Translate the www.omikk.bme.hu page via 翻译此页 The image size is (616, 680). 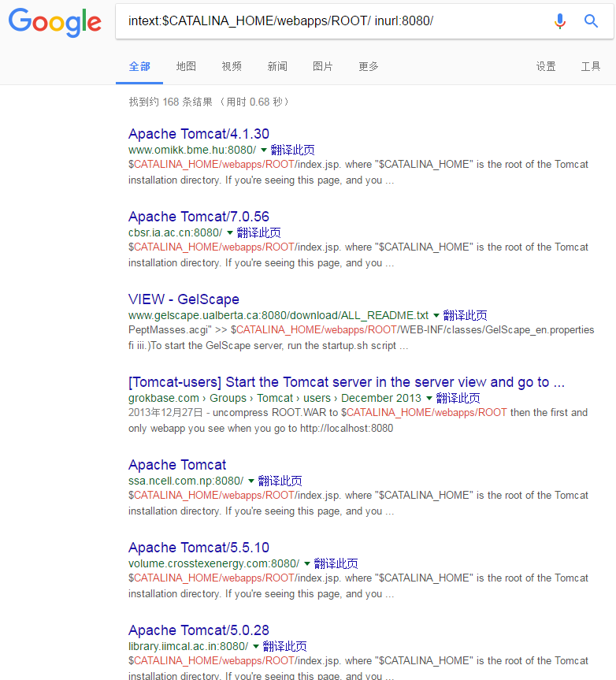[292, 150]
